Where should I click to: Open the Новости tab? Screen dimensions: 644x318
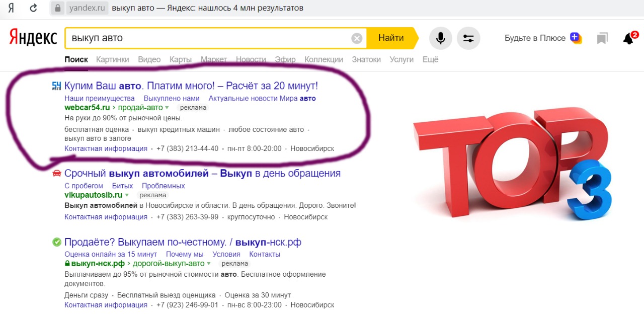click(251, 59)
